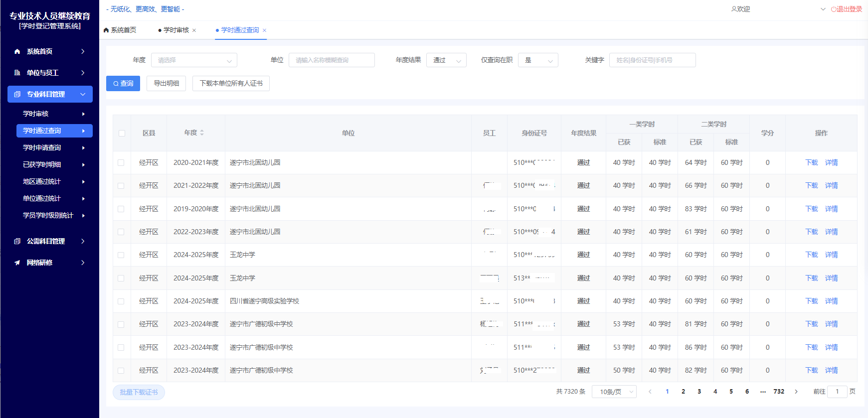This screenshot has width=868, height=418.
Task: Click the 单位 name search field
Action: (x=332, y=60)
